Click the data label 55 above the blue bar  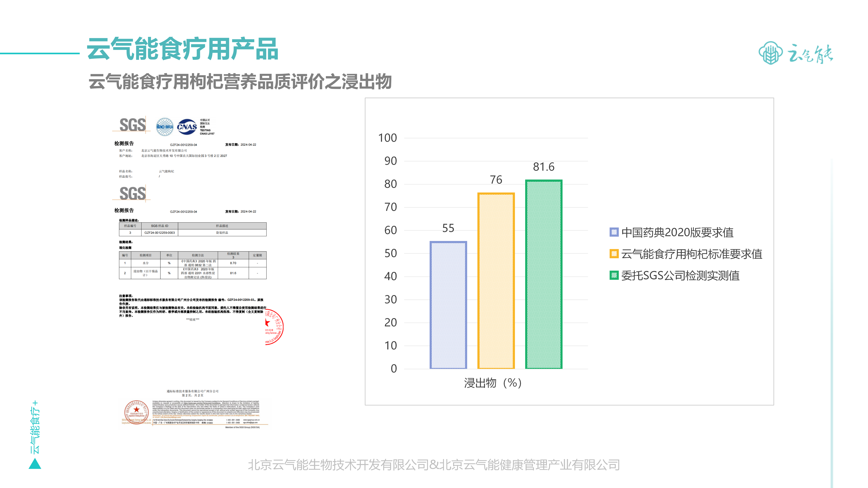[448, 228]
